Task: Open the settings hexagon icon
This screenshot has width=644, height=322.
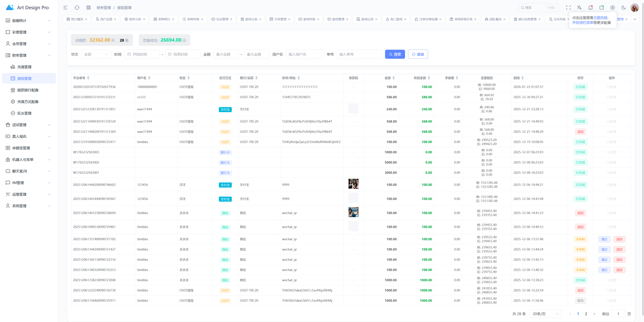Action: [613, 8]
